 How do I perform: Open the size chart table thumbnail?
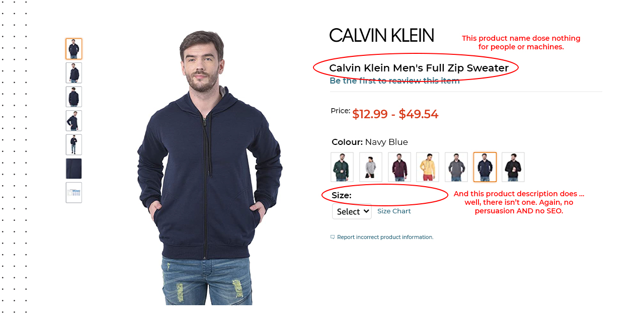pyautogui.click(x=74, y=193)
